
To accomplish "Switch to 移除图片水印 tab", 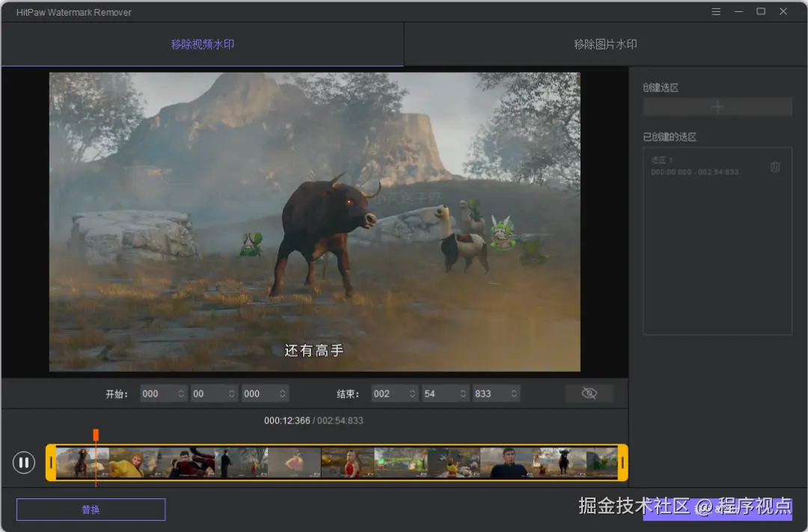I will coord(605,44).
